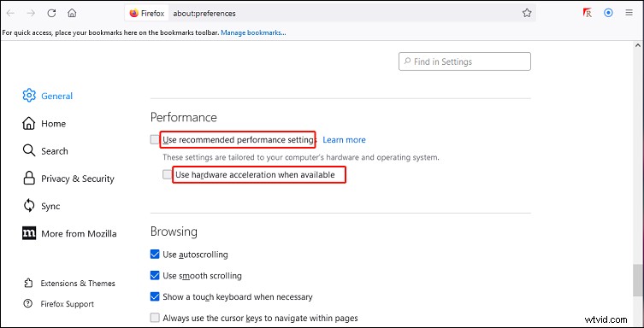644x328 pixels.
Task: Click the Manage bookmarks link
Action: click(253, 32)
